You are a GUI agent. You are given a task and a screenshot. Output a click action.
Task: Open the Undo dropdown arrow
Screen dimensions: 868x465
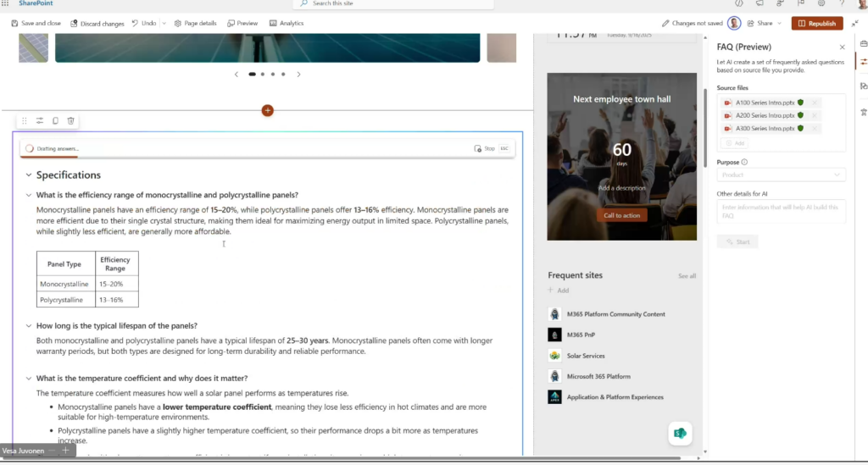[164, 23]
